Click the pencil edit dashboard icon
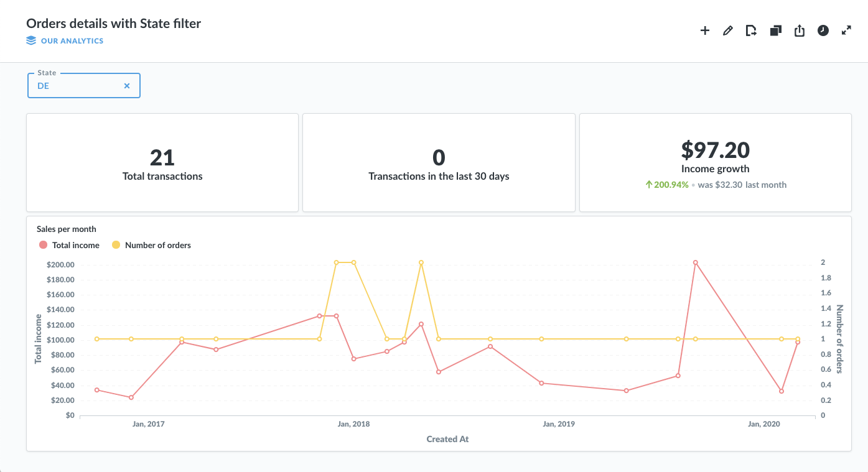This screenshot has width=868, height=472. [x=728, y=30]
